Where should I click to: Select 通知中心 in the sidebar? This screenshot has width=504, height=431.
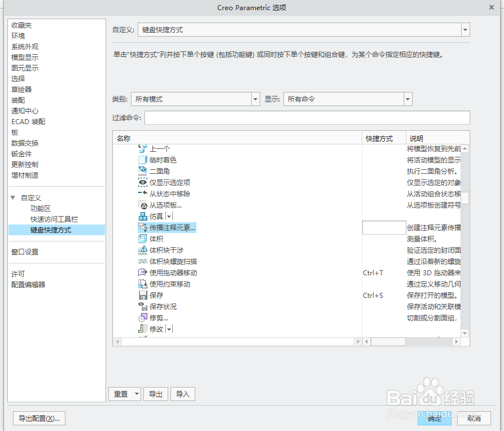(25, 111)
